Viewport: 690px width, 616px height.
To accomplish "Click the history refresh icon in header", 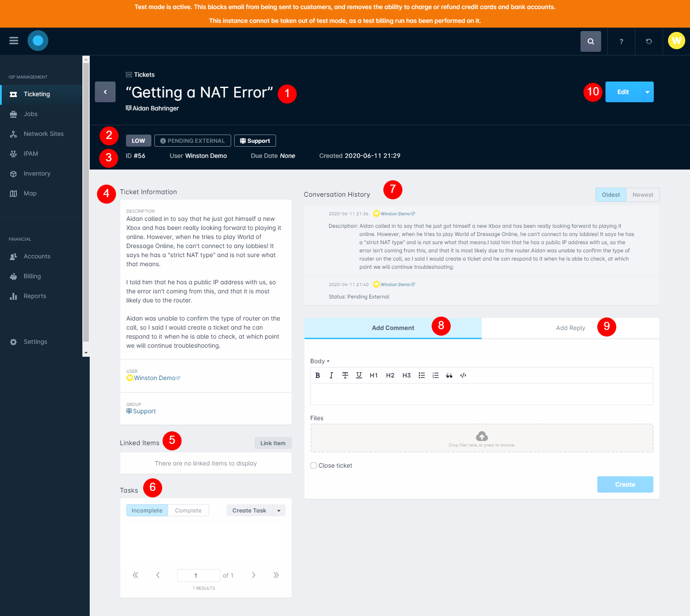I will coord(649,41).
